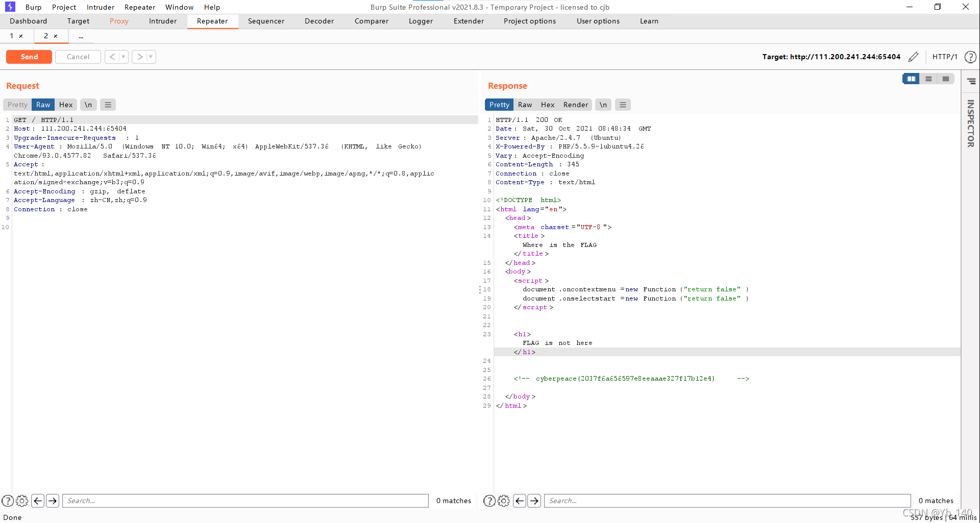Go to previous request search match
This screenshot has width=980, height=523.
tap(38, 501)
